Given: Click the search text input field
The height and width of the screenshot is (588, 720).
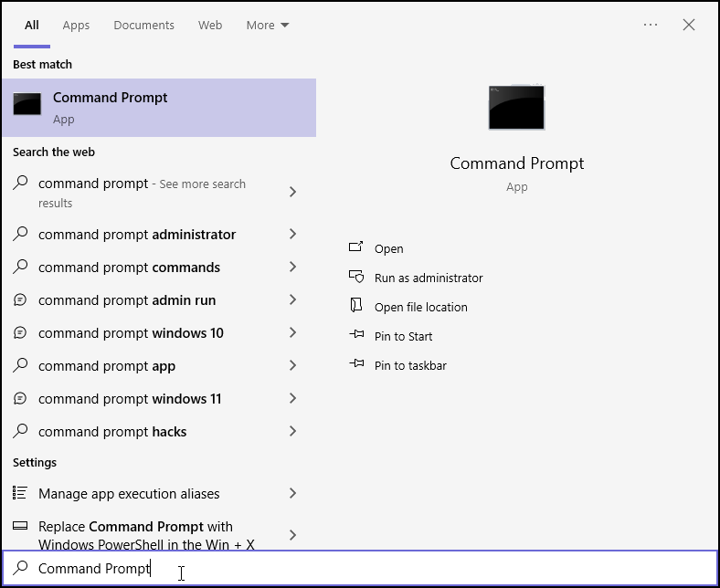Looking at the screenshot, I should [x=365, y=568].
